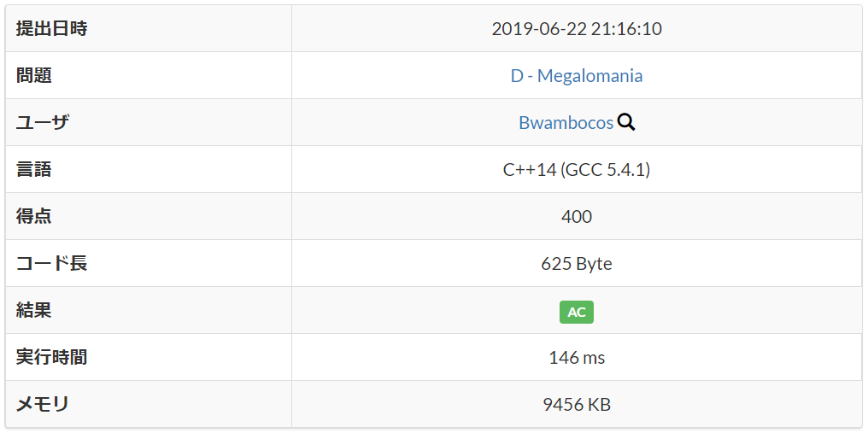This screenshot has width=868, height=433.
Task: Open the Bwambocos user profile link
Action: click(x=566, y=123)
